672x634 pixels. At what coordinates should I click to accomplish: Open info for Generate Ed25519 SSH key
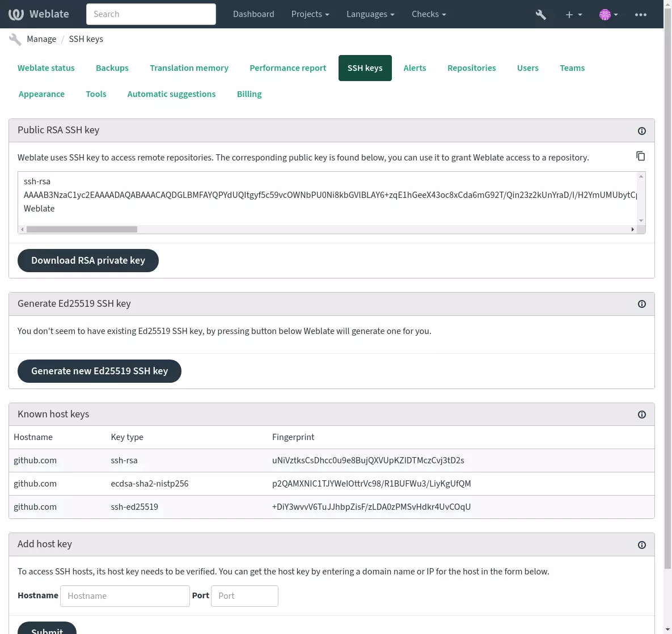(x=641, y=304)
